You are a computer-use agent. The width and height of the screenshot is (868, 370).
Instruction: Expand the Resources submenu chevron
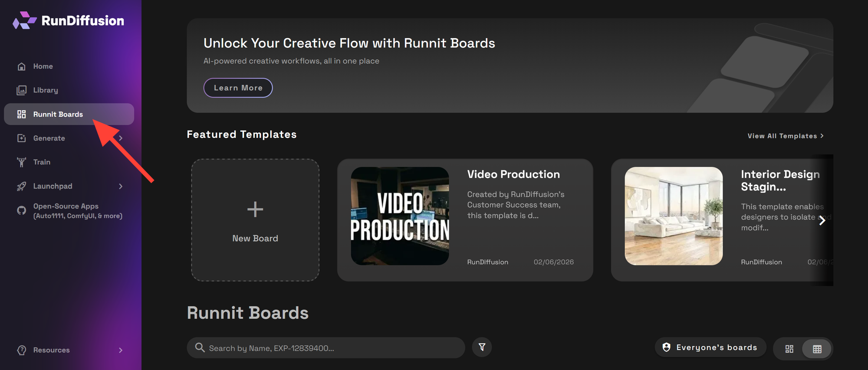click(121, 350)
